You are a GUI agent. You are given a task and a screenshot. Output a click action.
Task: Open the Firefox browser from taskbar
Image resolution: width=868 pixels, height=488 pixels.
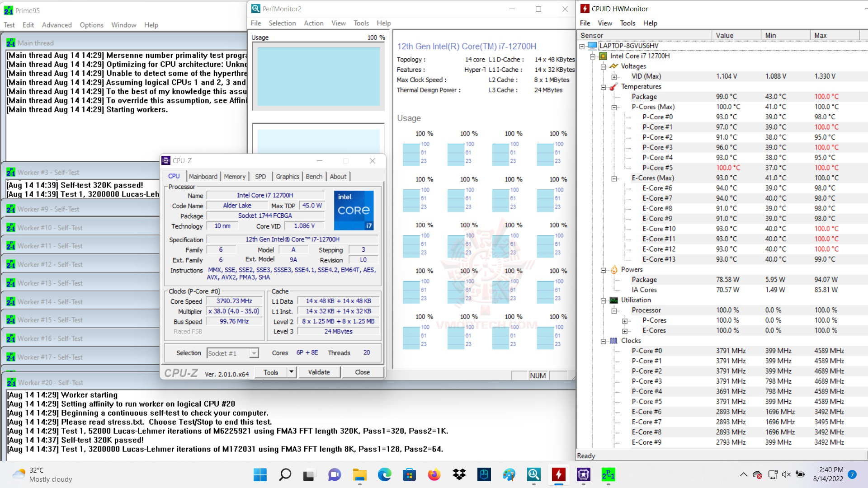tap(434, 474)
